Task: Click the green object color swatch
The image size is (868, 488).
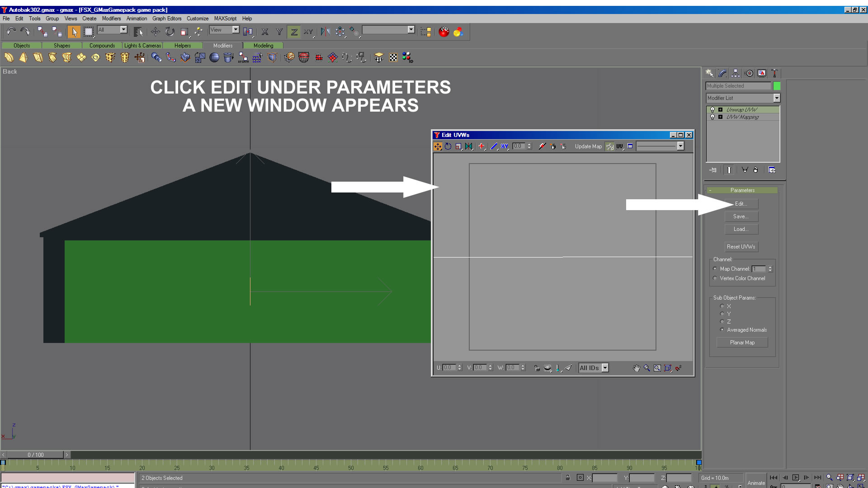Action: [x=777, y=86]
